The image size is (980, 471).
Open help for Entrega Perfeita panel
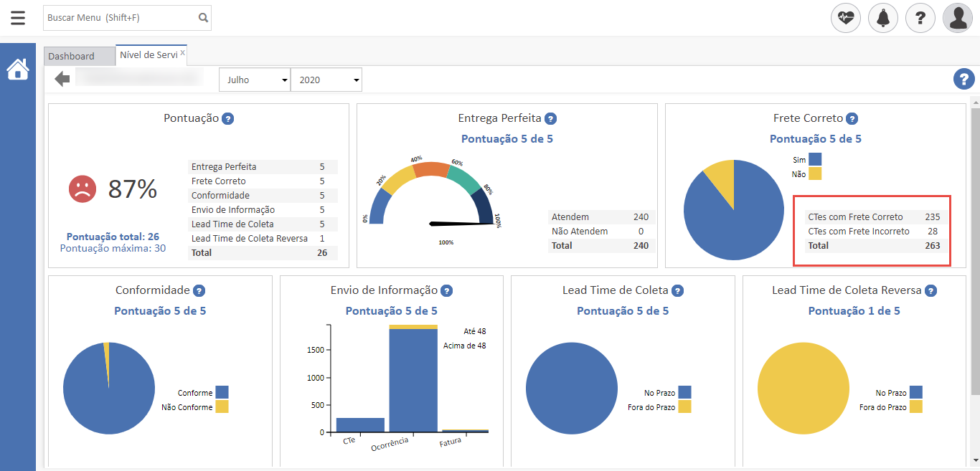point(550,119)
